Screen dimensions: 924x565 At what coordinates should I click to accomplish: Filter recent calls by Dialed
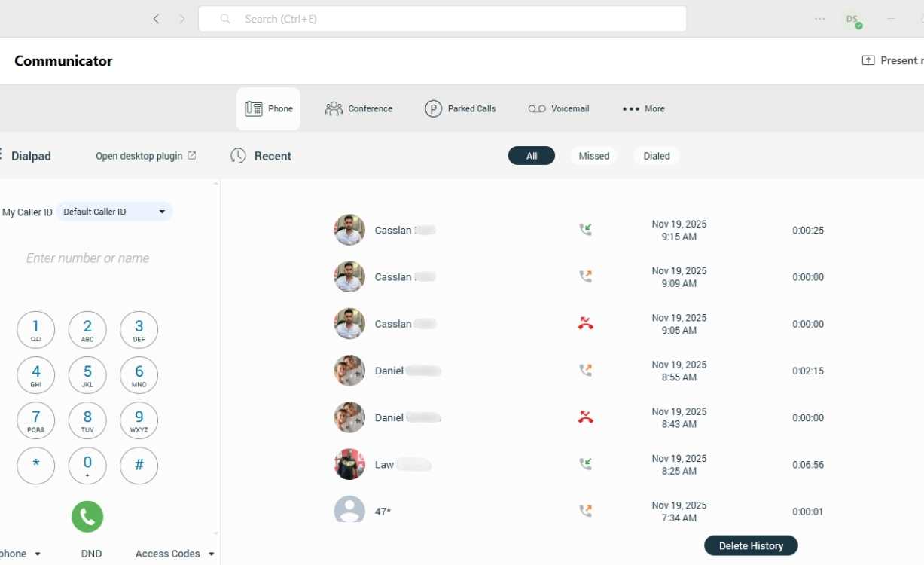pyautogui.click(x=656, y=156)
